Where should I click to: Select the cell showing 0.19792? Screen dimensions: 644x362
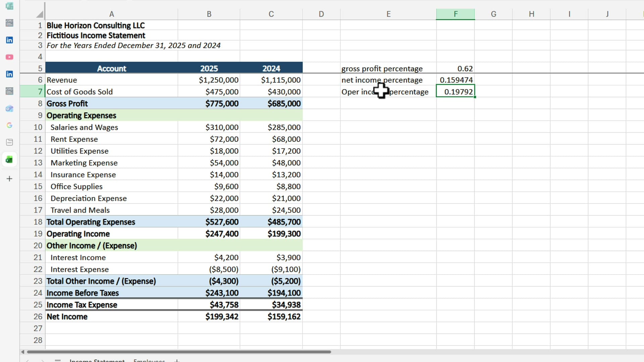click(455, 91)
